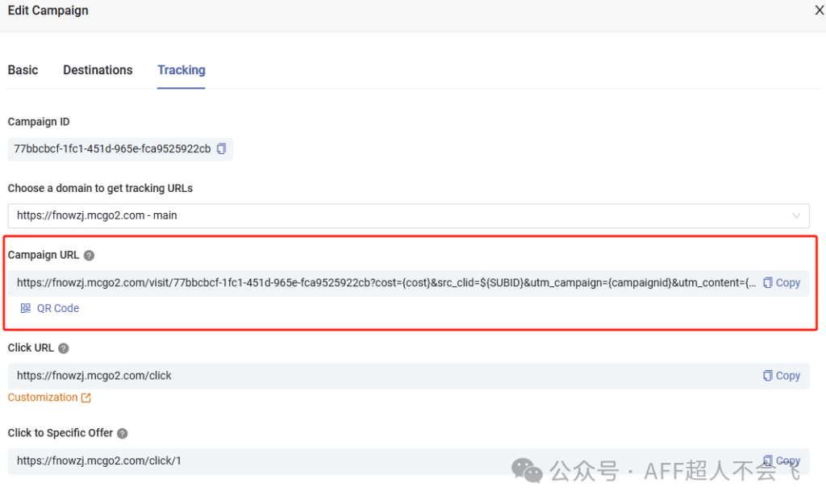Copy the Click to Specific Offer URL
This screenshot has height=504, width=826.
[x=782, y=460]
